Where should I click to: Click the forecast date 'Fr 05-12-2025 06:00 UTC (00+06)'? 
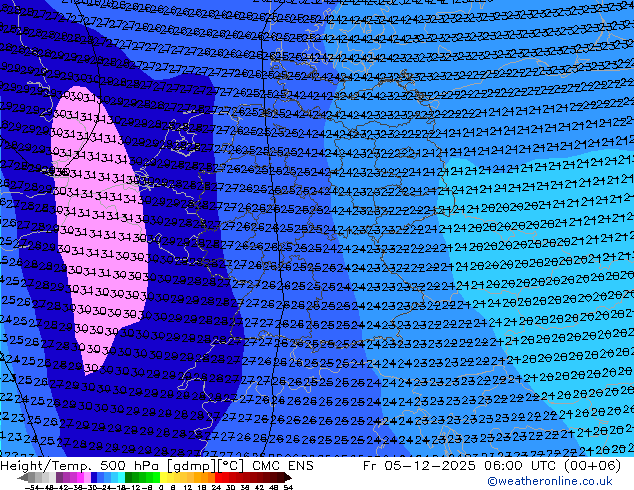coord(492,466)
